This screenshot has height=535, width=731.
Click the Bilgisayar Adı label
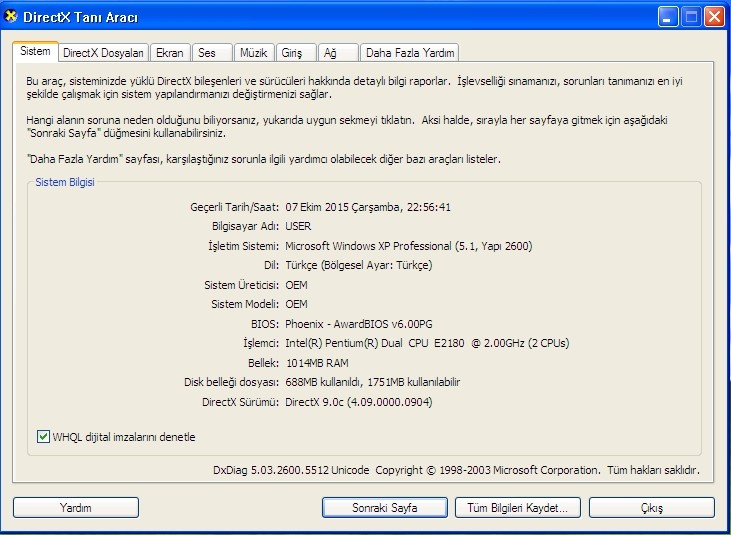tap(246, 226)
